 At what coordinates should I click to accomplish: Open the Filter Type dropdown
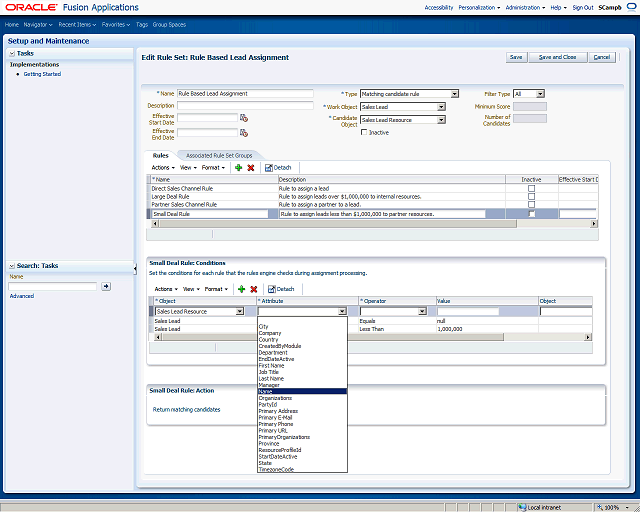[x=540, y=94]
